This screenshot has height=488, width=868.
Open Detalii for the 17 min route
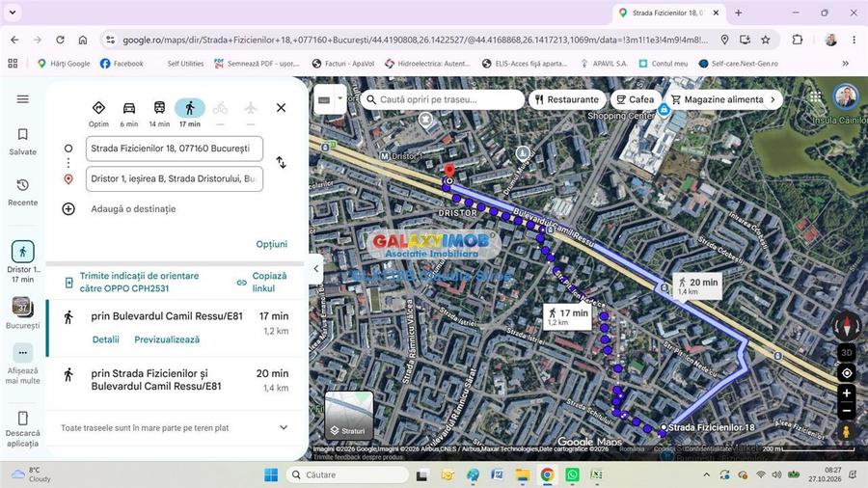click(106, 339)
